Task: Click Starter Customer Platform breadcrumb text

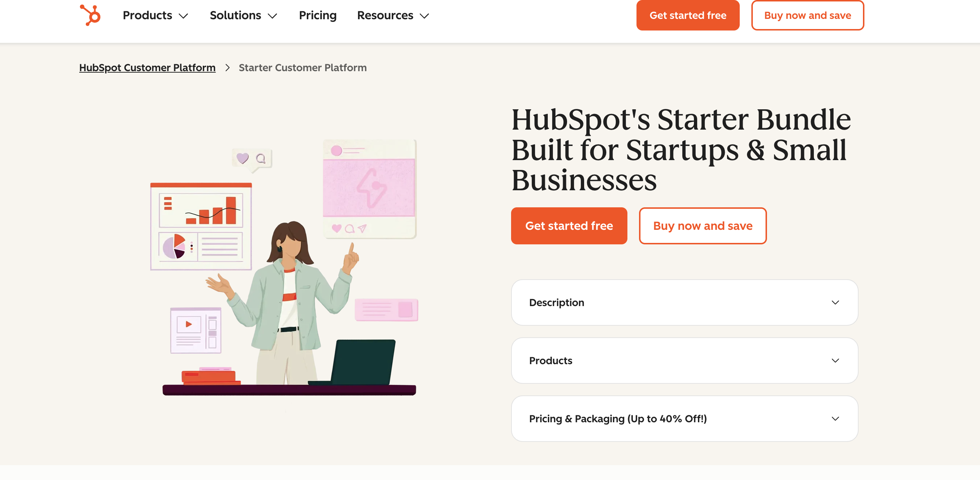Action: [302, 68]
